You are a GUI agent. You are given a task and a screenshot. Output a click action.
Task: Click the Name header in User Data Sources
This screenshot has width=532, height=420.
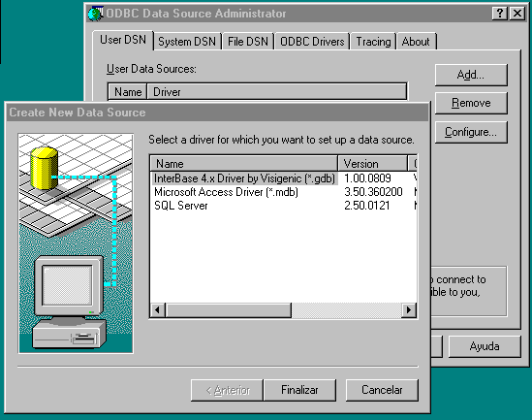click(x=128, y=92)
